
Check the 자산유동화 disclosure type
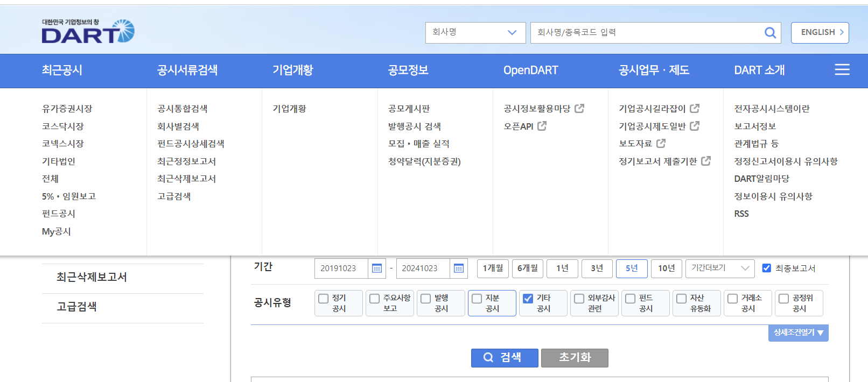pyautogui.click(x=682, y=298)
